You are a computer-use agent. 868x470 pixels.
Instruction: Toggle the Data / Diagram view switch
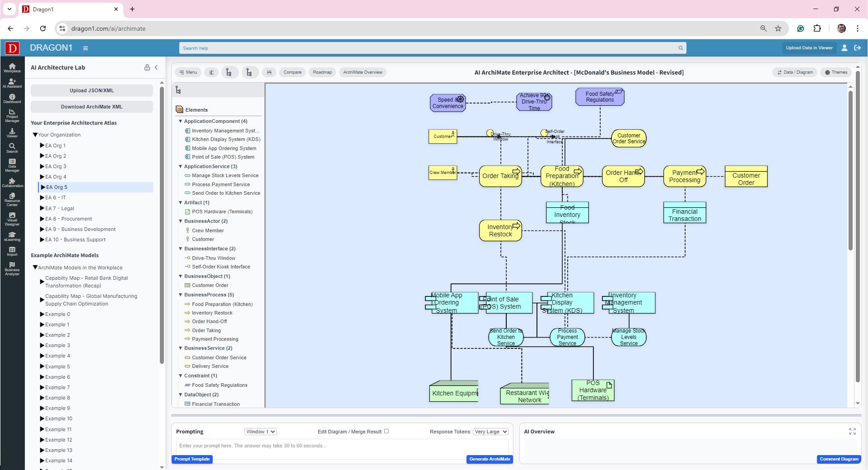point(795,72)
